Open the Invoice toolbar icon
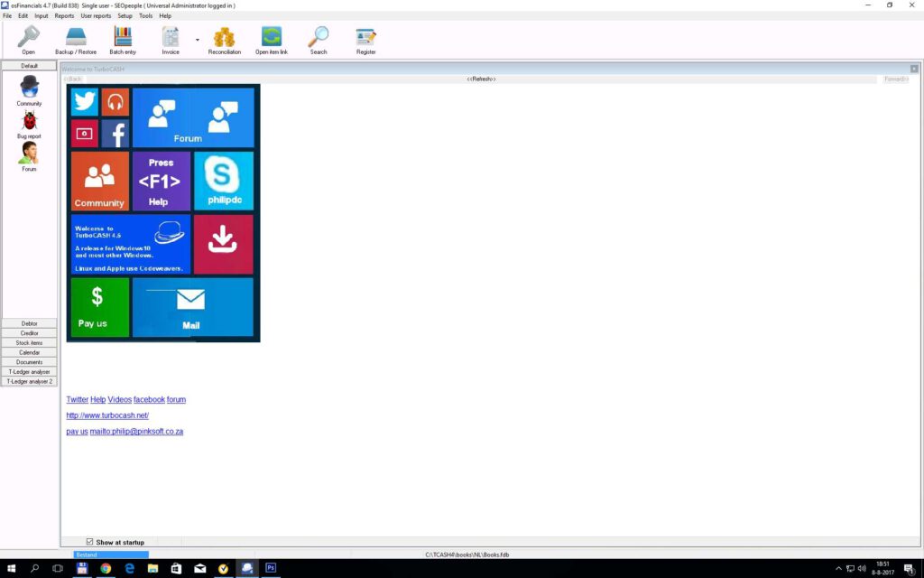Image resolution: width=924 pixels, height=578 pixels. (x=171, y=40)
